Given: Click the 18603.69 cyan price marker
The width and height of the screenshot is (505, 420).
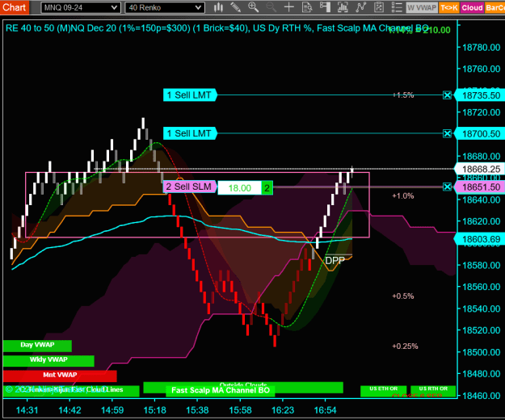Looking at the screenshot, I should click(x=480, y=239).
